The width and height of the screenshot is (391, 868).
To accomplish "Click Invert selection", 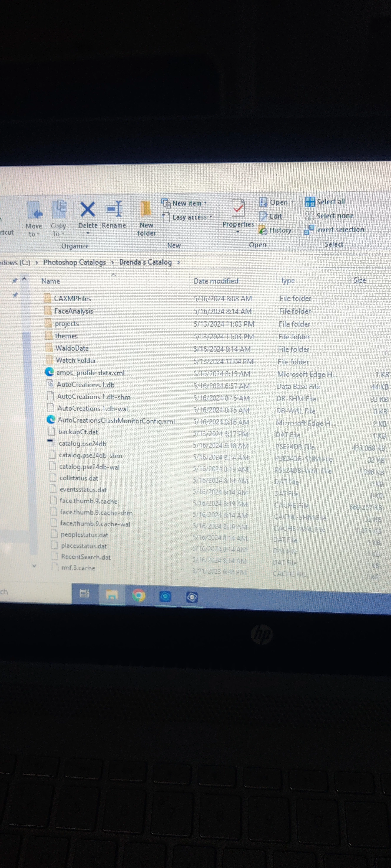I will tap(334, 230).
